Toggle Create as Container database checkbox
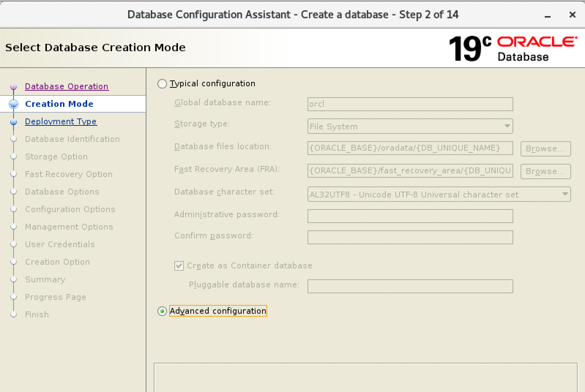The height and width of the screenshot is (392, 585). 179,266
